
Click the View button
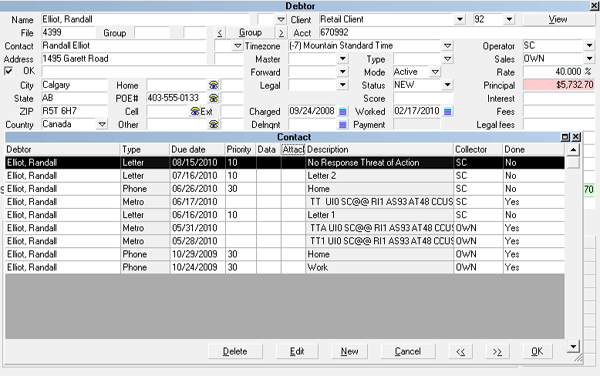pyautogui.click(x=558, y=19)
